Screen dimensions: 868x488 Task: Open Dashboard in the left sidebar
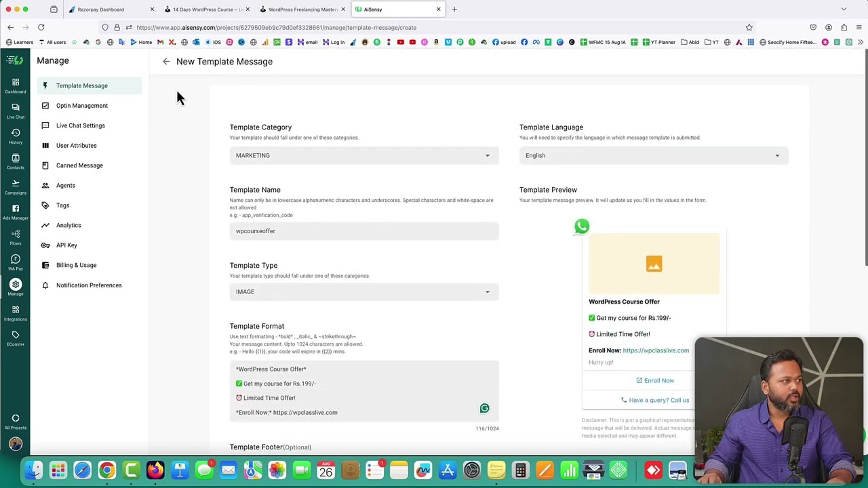pos(15,85)
